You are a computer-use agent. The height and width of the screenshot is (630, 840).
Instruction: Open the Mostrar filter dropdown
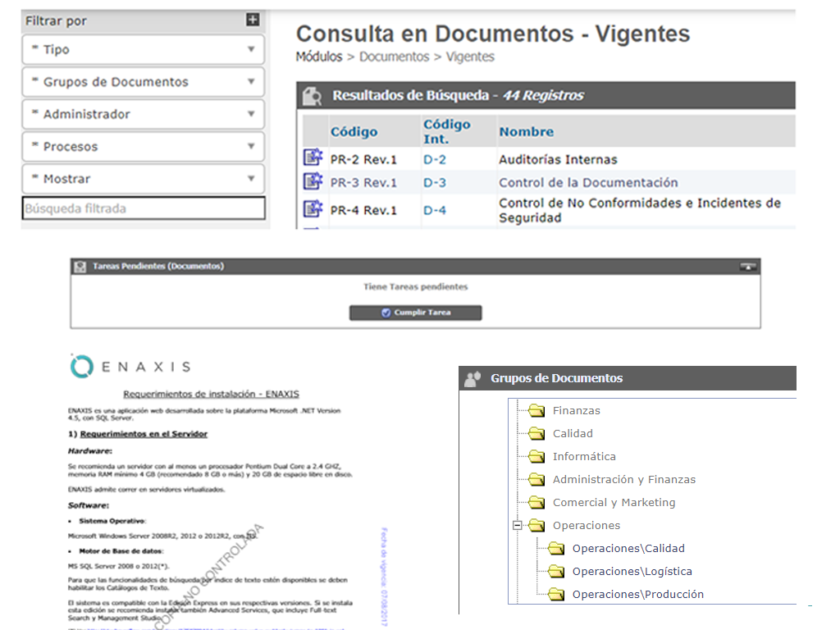pyautogui.click(x=144, y=179)
